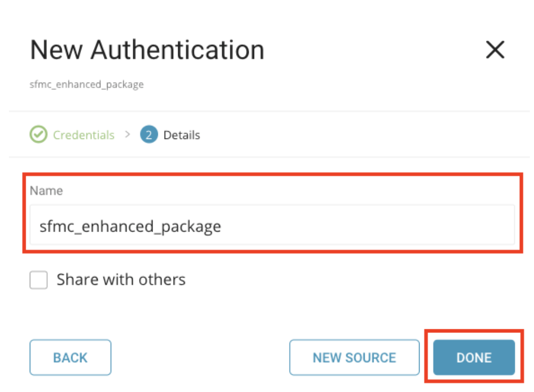The image size is (534, 392).
Task: Go back to the Credentials step
Action: [84, 135]
